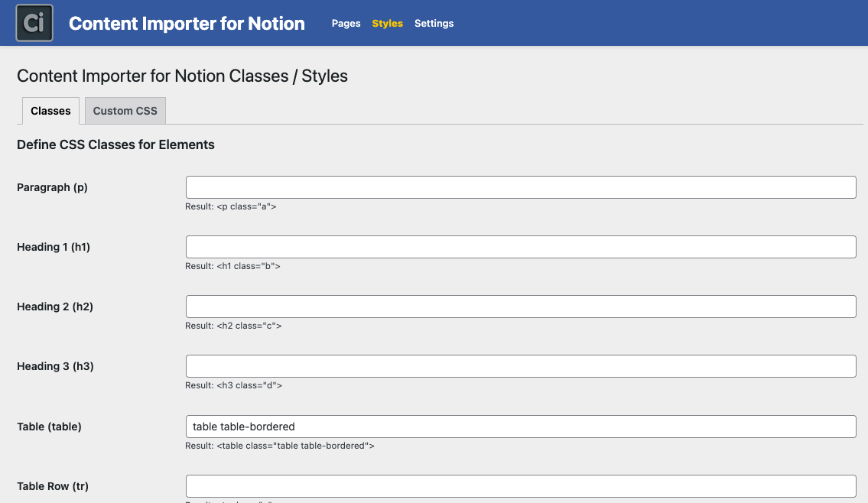Go to Settings in the top navigation
868x503 pixels.
434,24
